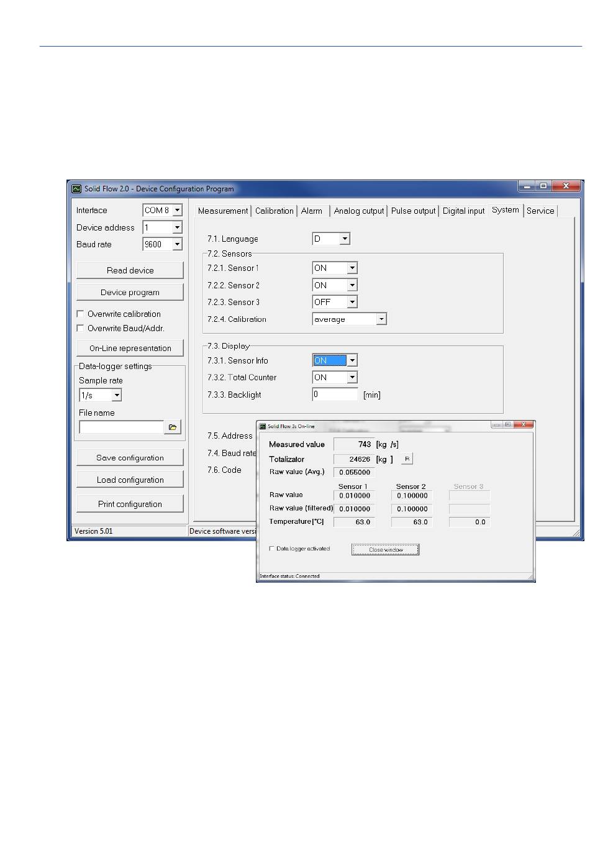
Task: Reset the Totalizator with the R button
Action: point(407,459)
